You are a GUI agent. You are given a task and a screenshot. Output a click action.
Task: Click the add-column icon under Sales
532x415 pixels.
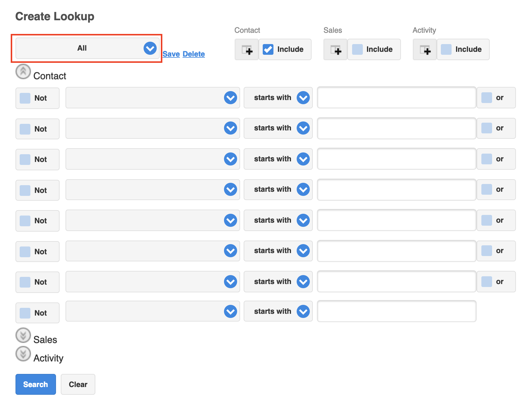tap(336, 49)
